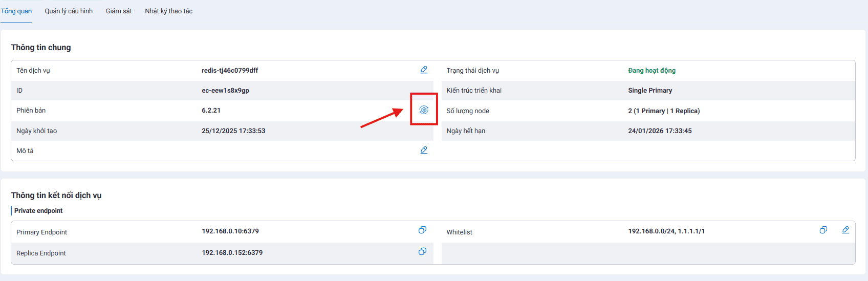Open the Tổng quan tab
Screen dimensions: 868x281
point(16,11)
